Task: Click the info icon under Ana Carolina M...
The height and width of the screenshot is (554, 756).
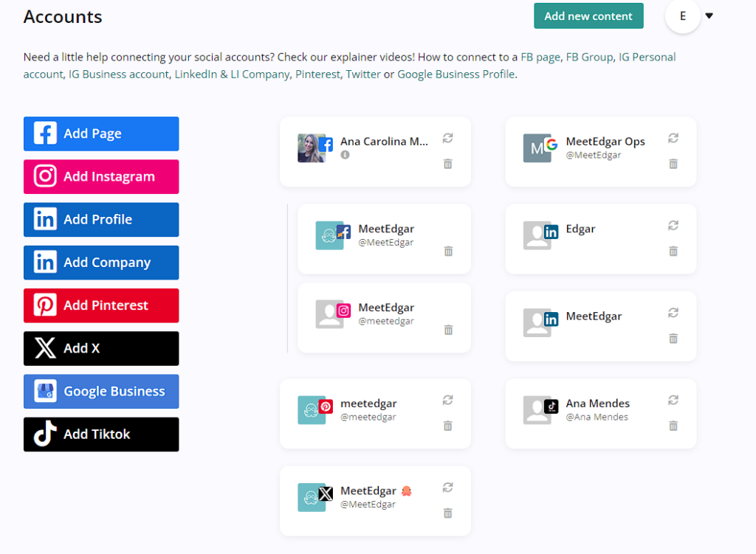Action: [x=345, y=155]
